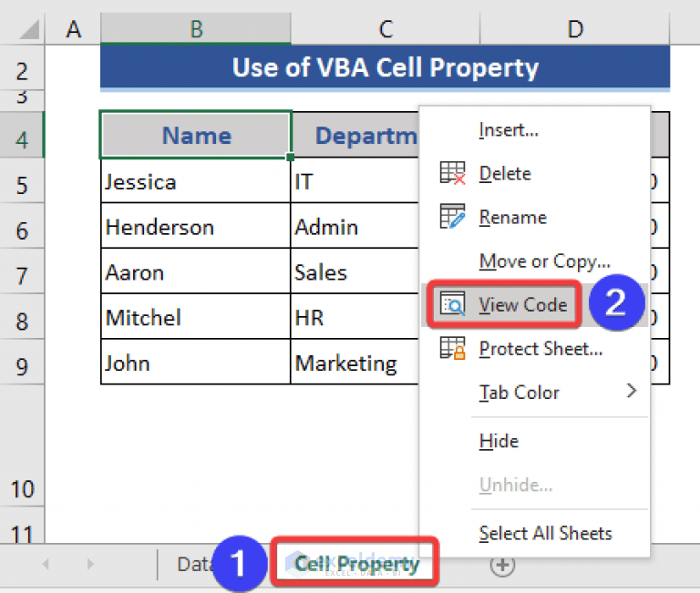
Task: Click the Sales department cell
Action: tap(355, 271)
